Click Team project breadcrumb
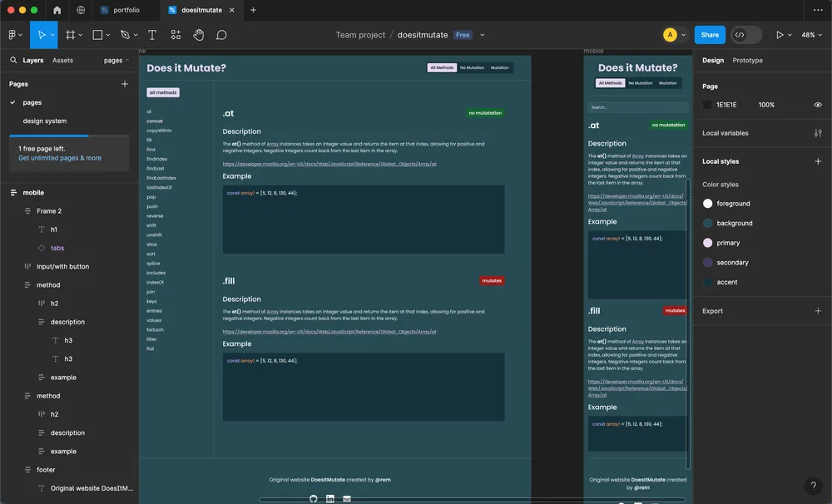 (360, 35)
